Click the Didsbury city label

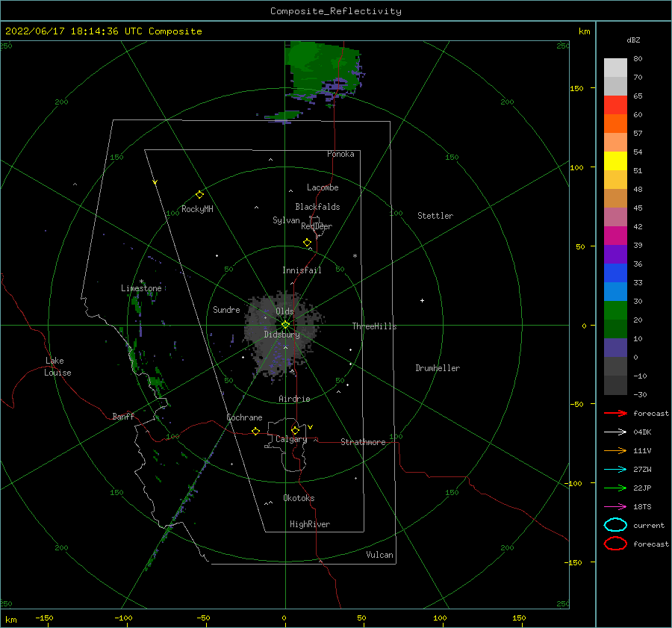281,335
